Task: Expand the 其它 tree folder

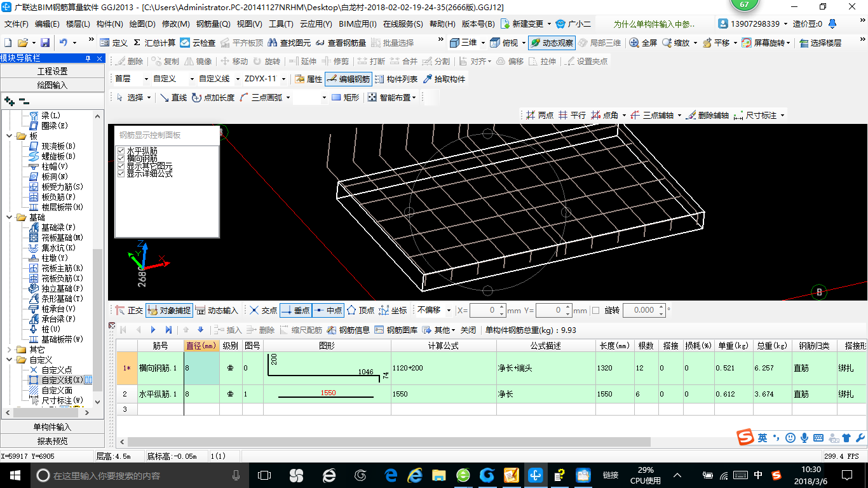Action: [x=10, y=349]
